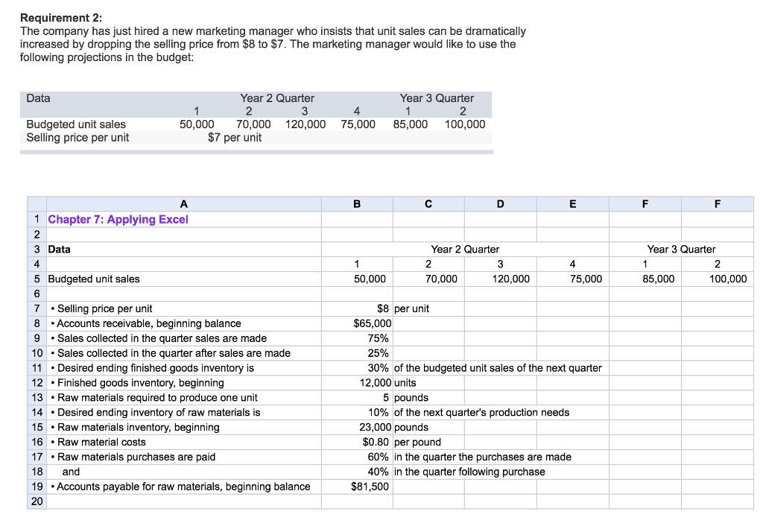Screen dimensions: 763x532
Task: Click 'in the quarter following purchase' text
Action: coord(469,472)
